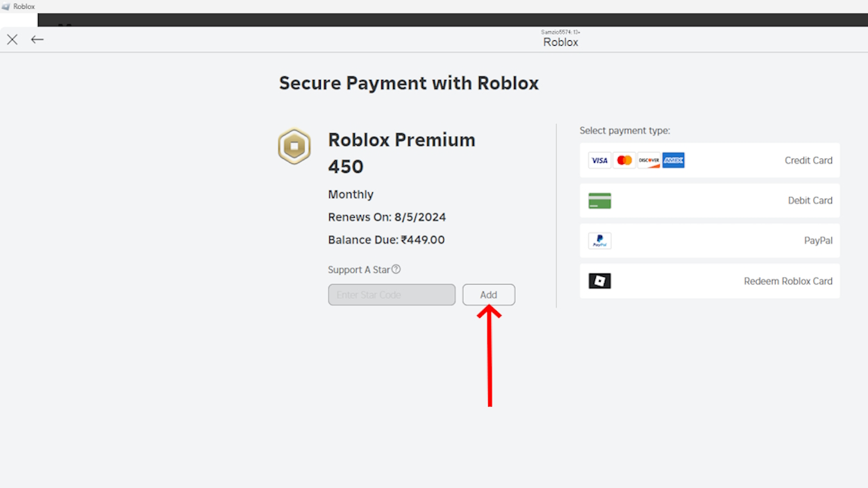Click the Renews On: 8/5/2024 text
The height and width of the screenshot is (488, 868).
click(x=387, y=217)
